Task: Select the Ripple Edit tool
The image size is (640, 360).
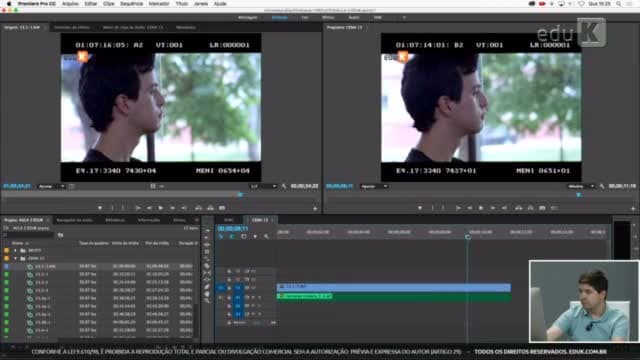Action: pyautogui.click(x=207, y=244)
